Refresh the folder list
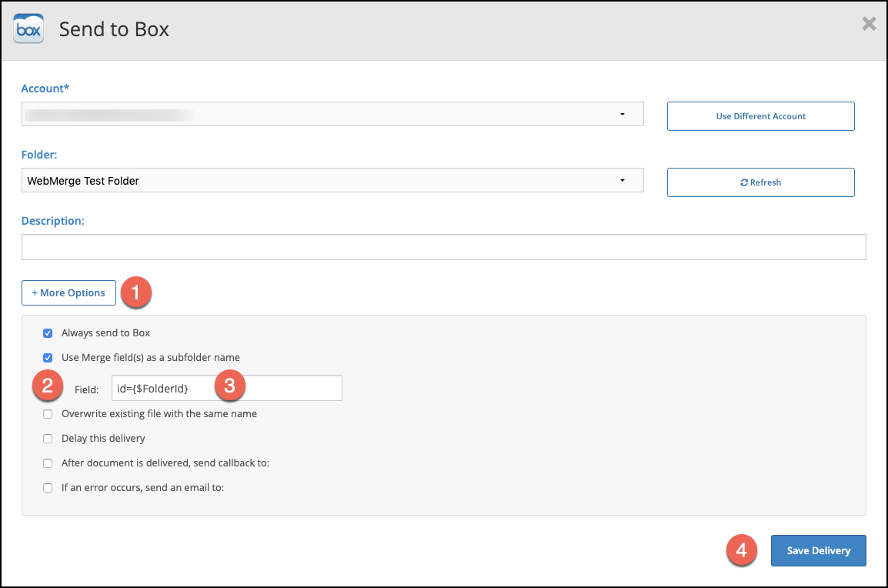Image resolution: width=888 pixels, height=588 pixels. 760,182
